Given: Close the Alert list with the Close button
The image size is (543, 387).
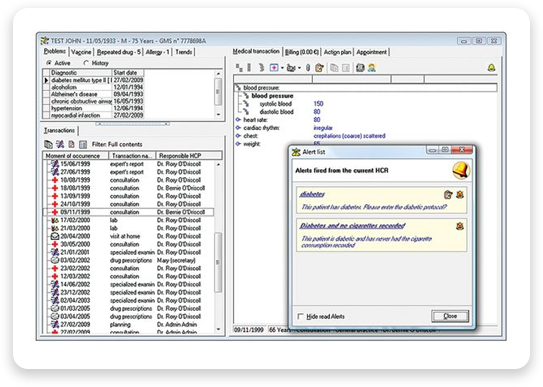Looking at the screenshot, I should [450, 316].
